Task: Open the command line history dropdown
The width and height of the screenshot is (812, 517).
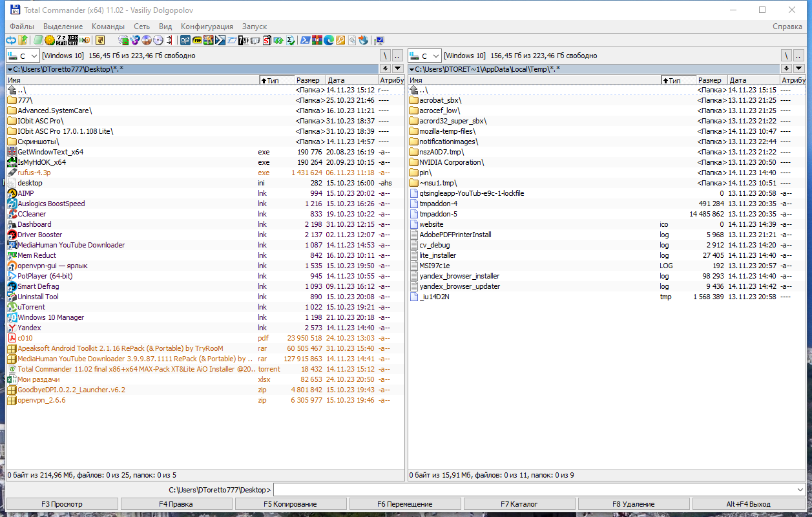Action: click(800, 490)
